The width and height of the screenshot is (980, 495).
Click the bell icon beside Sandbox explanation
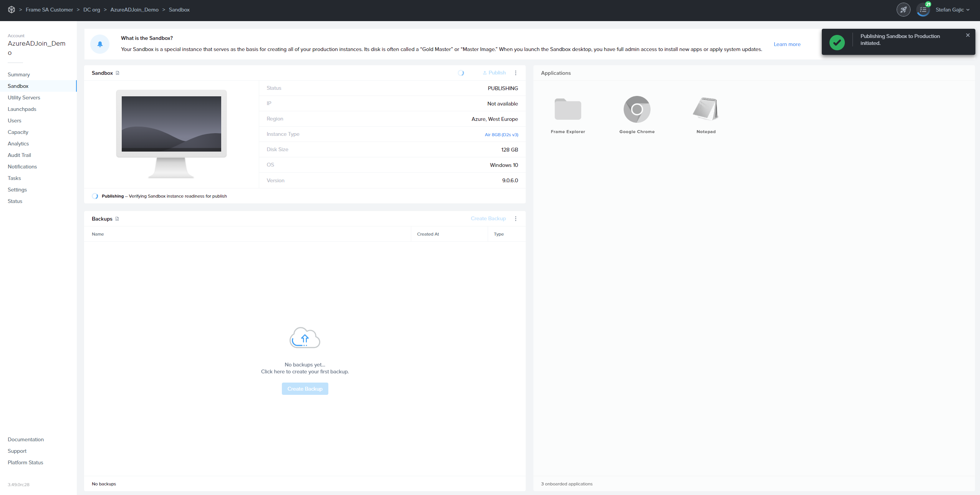[100, 44]
